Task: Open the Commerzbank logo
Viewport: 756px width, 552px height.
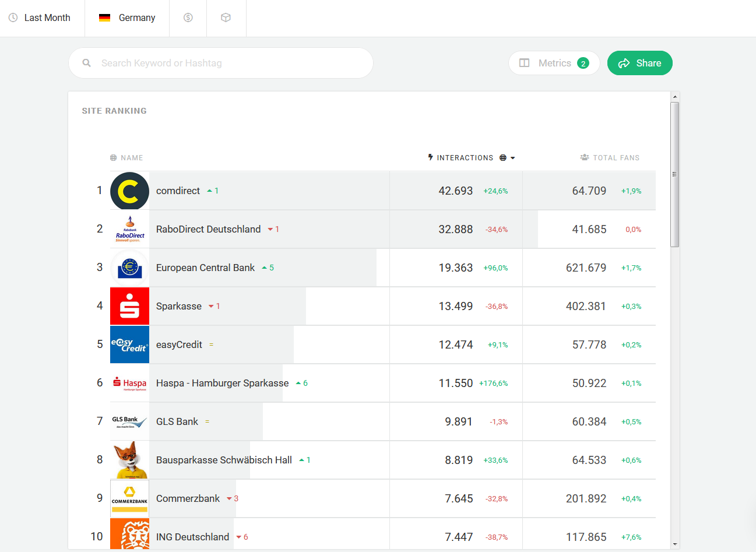Action: click(x=129, y=498)
